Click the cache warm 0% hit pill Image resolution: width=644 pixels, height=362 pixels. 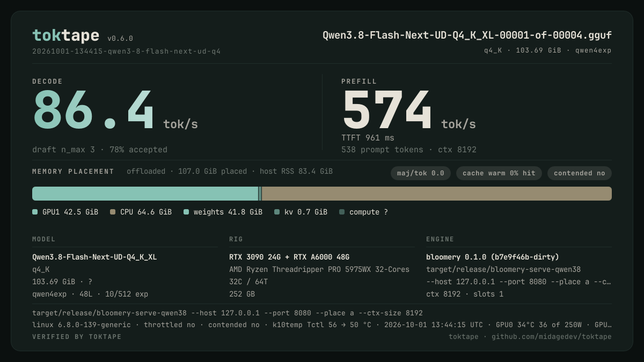(x=499, y=173)
